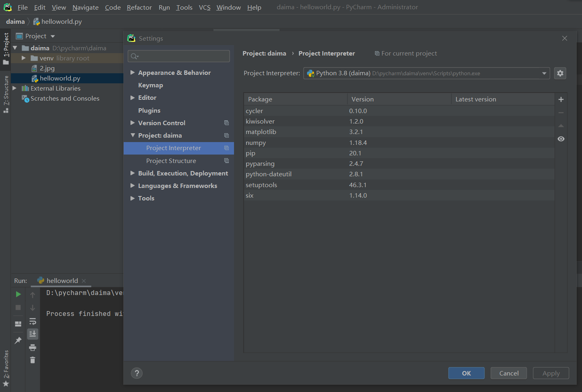Image resolution: width=582 pixels, height=392 pixels.
Task: Expand External Libraries in Project tree
Action: [x=14, y=88]
